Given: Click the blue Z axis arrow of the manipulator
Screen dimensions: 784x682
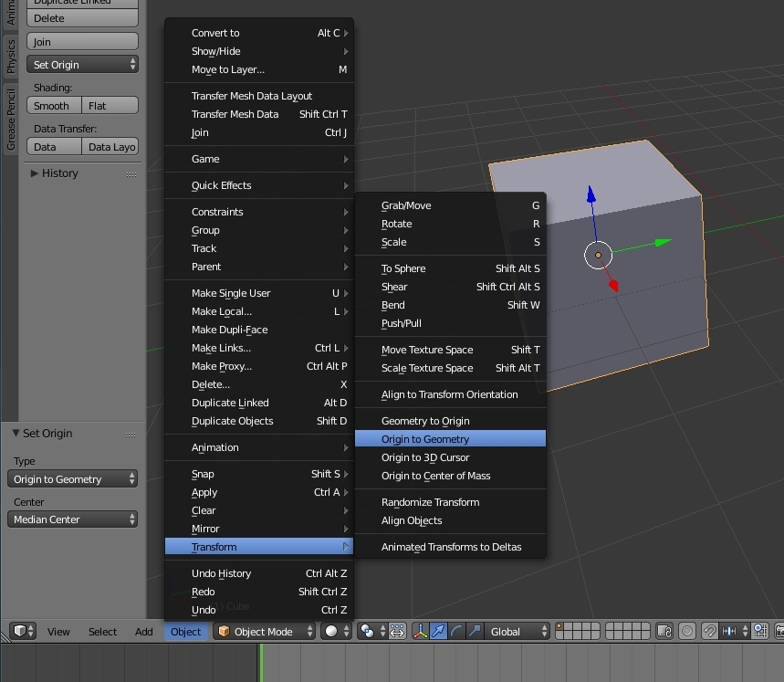Looking at the screenshot, I should click(x=591, y=194).
